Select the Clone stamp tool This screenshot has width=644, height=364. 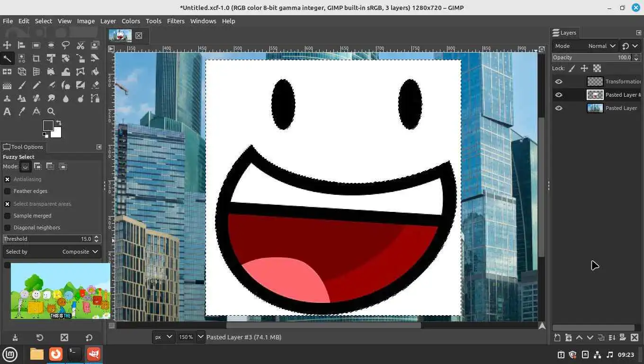[x=7, y=99]
